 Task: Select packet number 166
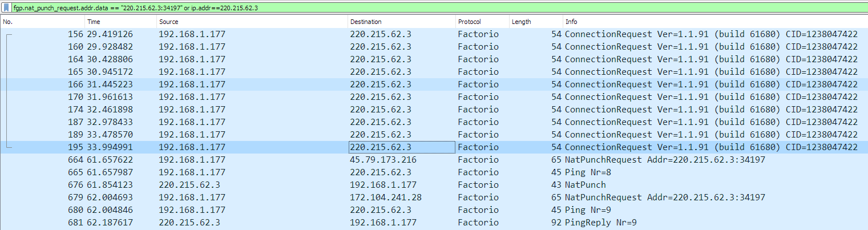434,84
